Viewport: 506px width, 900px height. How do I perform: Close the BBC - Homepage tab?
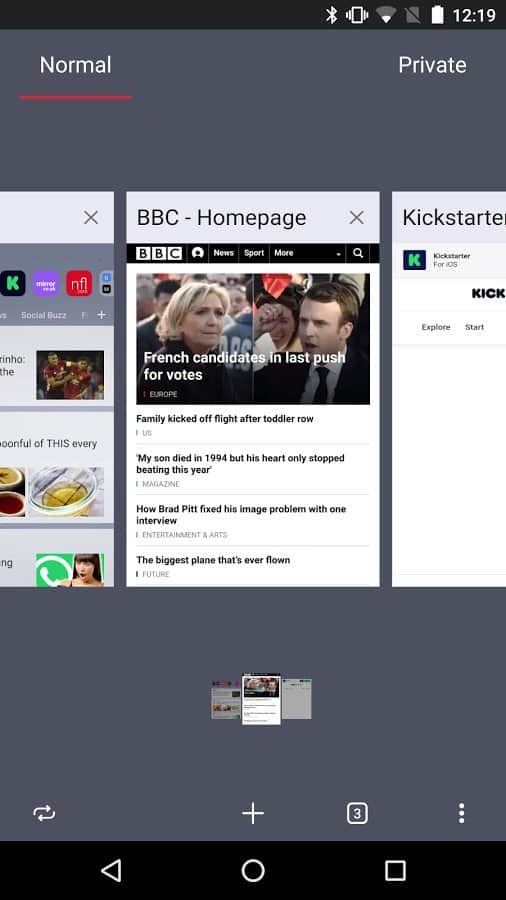357,218
